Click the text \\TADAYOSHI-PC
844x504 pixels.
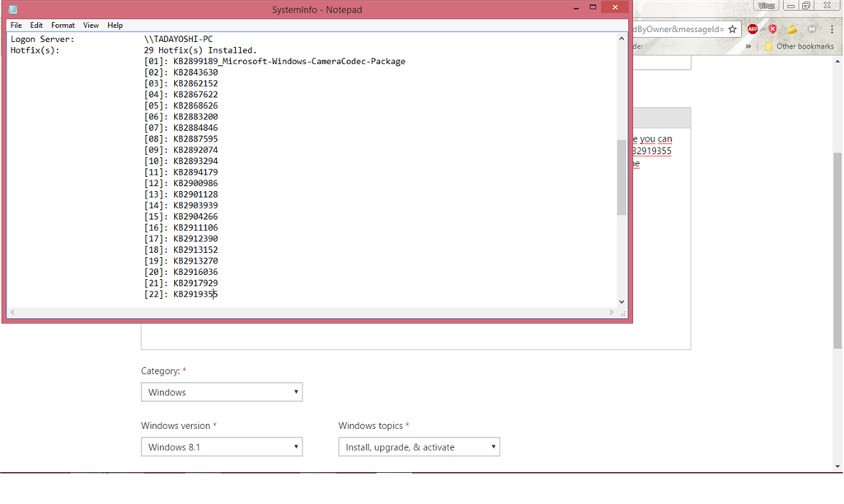point(178,40)
